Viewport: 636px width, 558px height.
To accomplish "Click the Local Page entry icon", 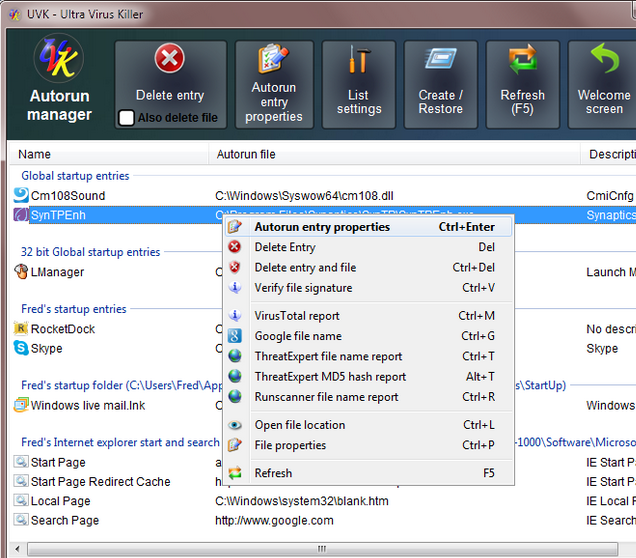I will click(21, 500).
